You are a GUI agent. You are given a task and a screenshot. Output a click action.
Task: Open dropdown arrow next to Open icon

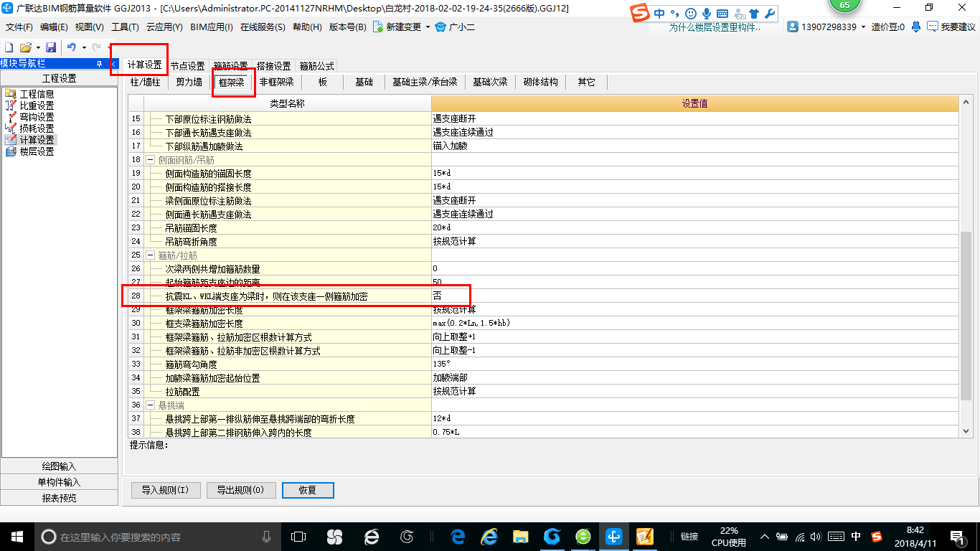point(37,47)
